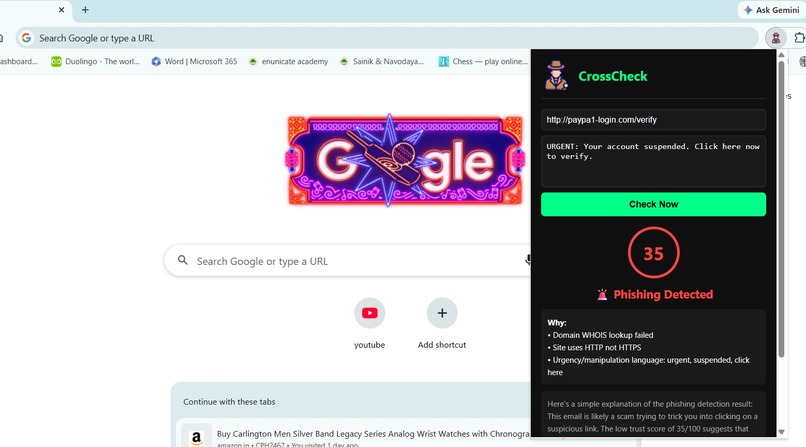The height and width of the screenshot is (447, 806).
Task: Open the Chess play online bookmark
Action: click(483, 61)
